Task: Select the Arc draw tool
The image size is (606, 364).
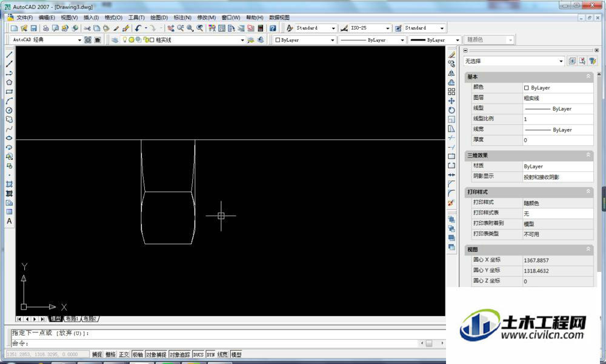Action: 9,101
